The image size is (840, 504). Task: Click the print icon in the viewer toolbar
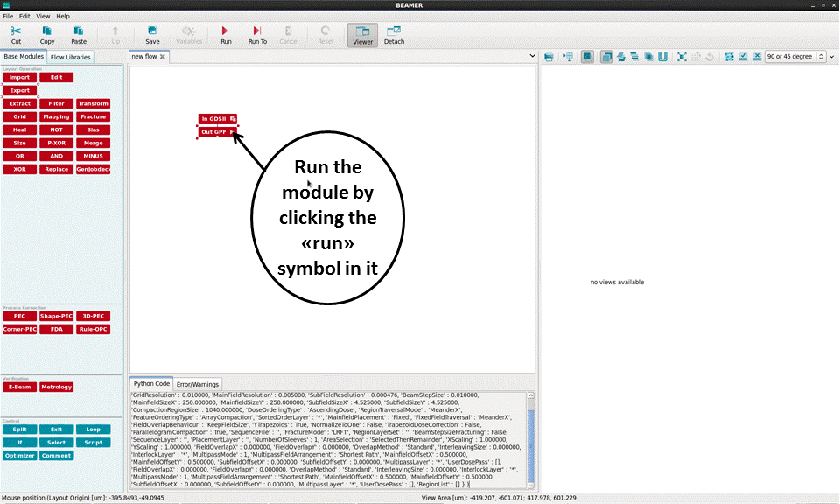pyautogui.click(x=549, y=57)
